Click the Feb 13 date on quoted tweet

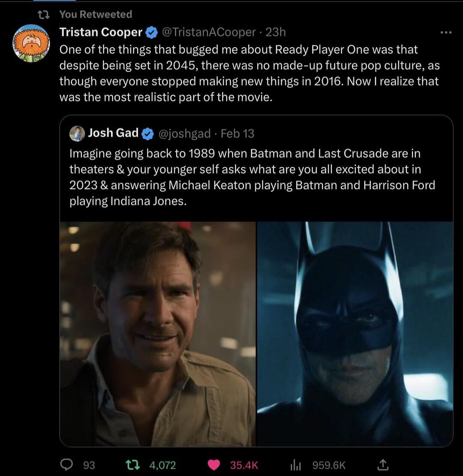click(x=237, y=133)
